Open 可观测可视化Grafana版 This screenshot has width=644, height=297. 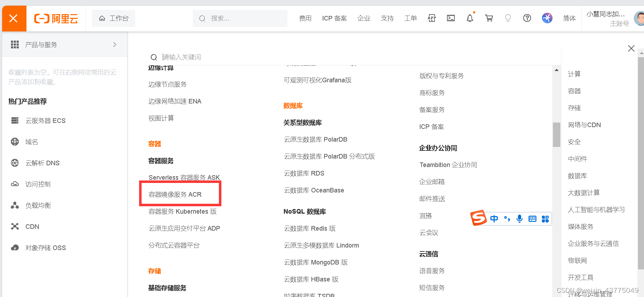tap(317, 80)
